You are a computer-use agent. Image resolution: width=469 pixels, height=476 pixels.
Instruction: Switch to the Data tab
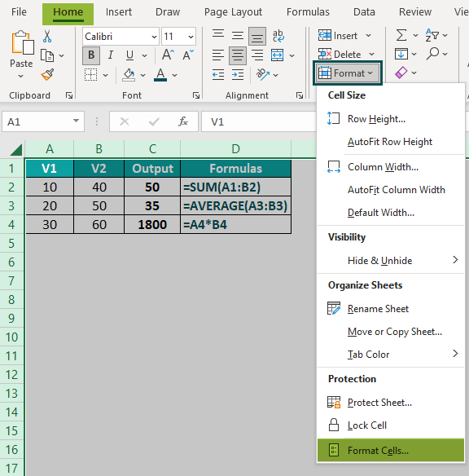(x=364, y=12)
